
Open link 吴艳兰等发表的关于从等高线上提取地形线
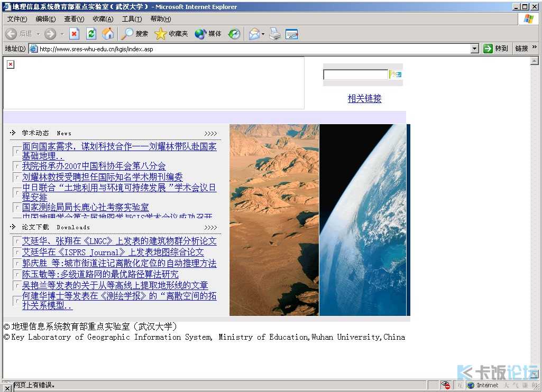coord(115,285)
